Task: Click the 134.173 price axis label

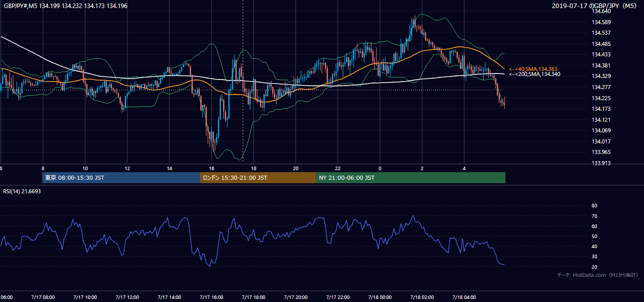Action: tap(602, 109)
